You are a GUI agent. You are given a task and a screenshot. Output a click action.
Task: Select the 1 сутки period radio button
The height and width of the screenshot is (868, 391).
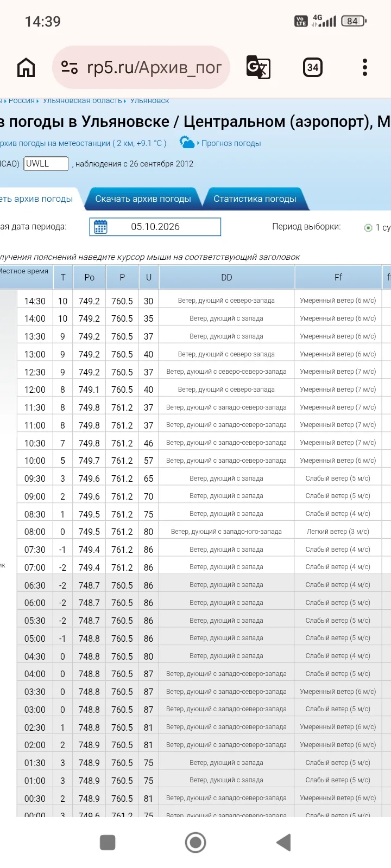click(369, 227)
